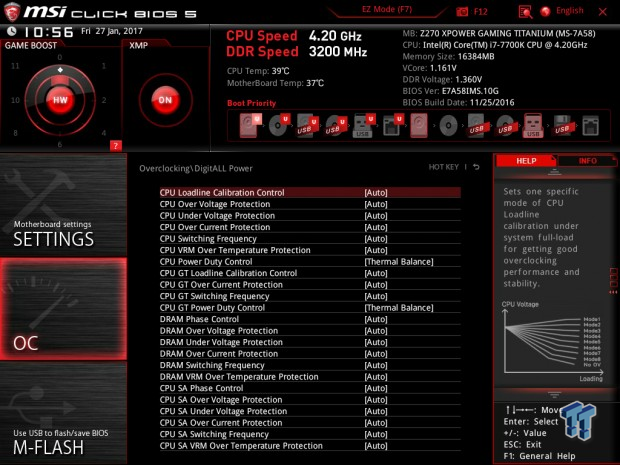Toggle the Game Boost HW knob center

[60, 100]
